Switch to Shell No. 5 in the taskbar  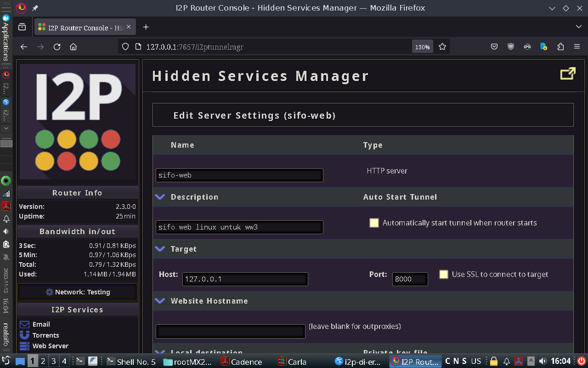pyautogui.click(x=131, y=362)
